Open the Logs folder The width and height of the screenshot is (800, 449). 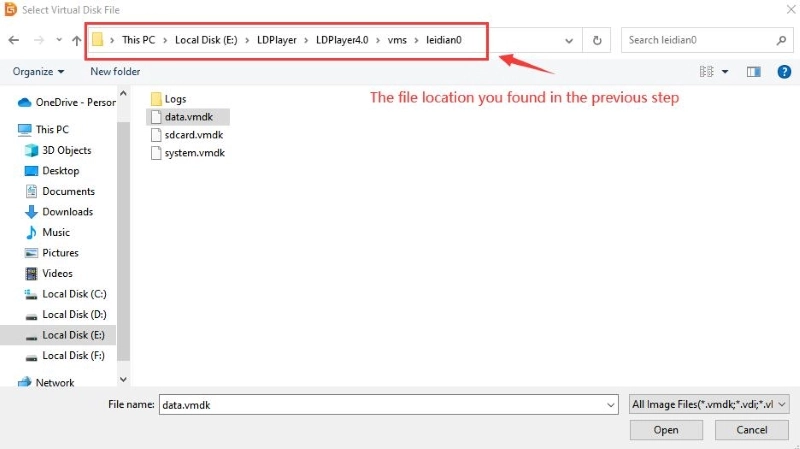pos(175,99)
